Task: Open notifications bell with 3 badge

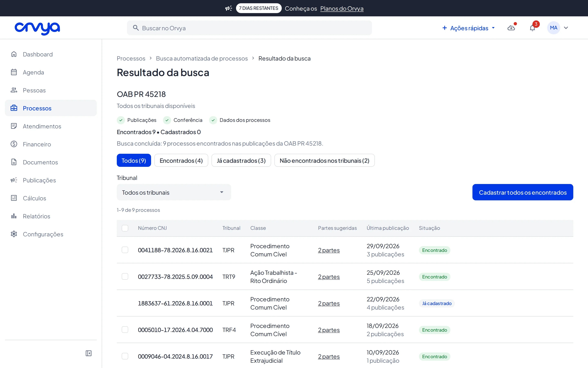Action: click(532, 28)
